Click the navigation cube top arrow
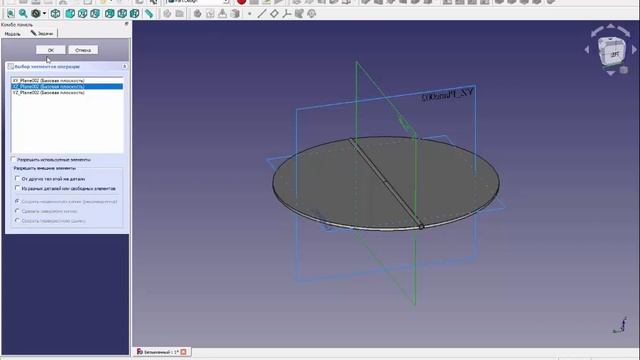 611,27
